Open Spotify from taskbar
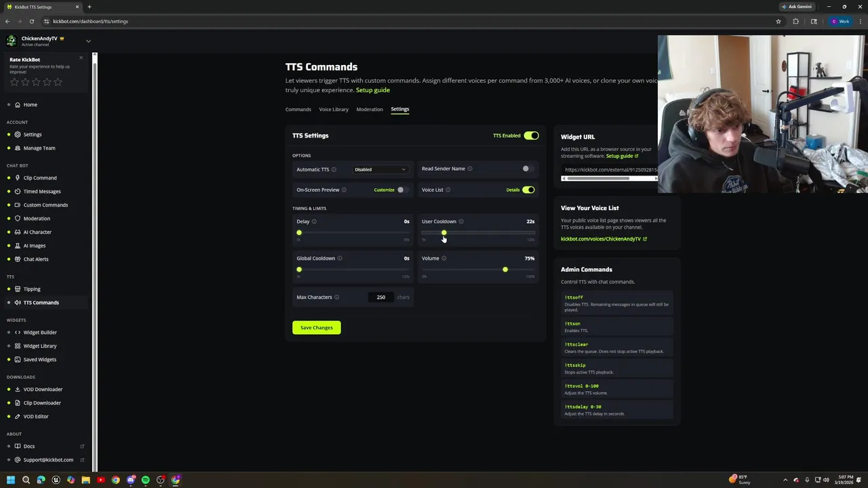Viewport: 868px width, 488px height. click(145, 480)
